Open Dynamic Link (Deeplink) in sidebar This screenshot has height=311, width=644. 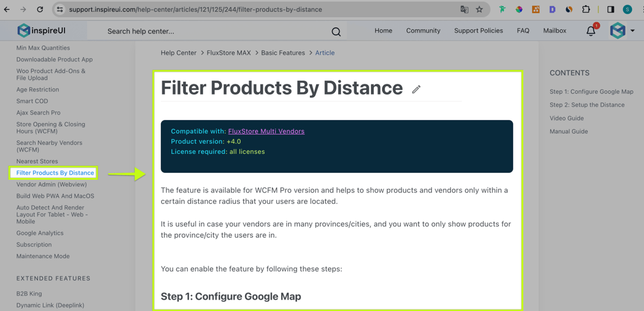(x=50, y=305)
